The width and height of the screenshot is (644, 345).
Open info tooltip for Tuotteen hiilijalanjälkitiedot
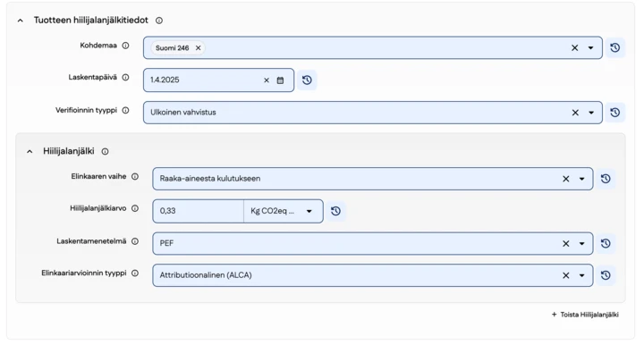click(x=159, y=21)
